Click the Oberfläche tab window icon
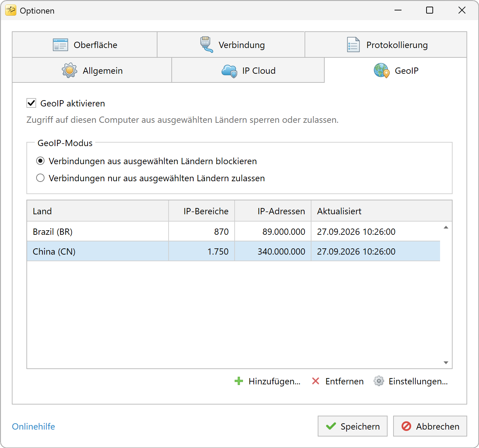 60,45
